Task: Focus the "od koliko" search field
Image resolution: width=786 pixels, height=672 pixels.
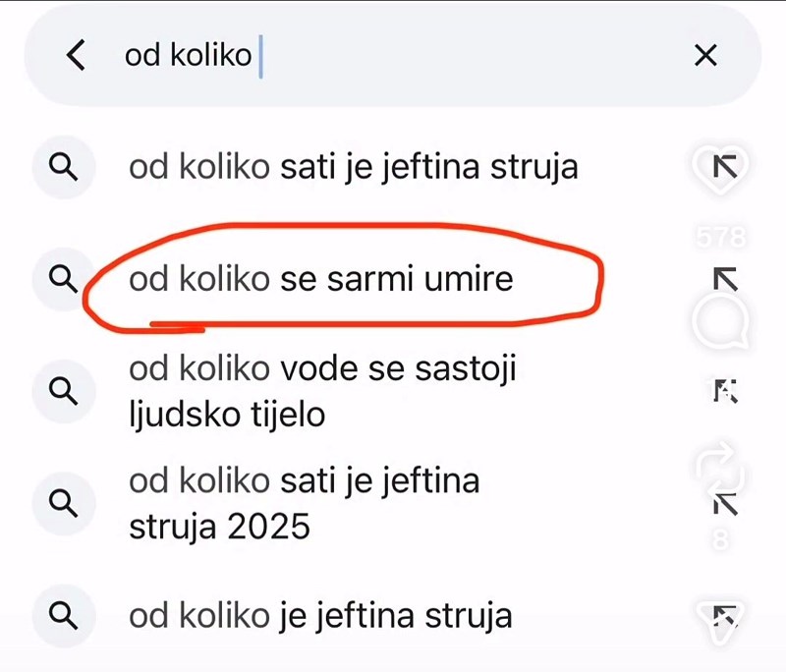Action: 393,56
